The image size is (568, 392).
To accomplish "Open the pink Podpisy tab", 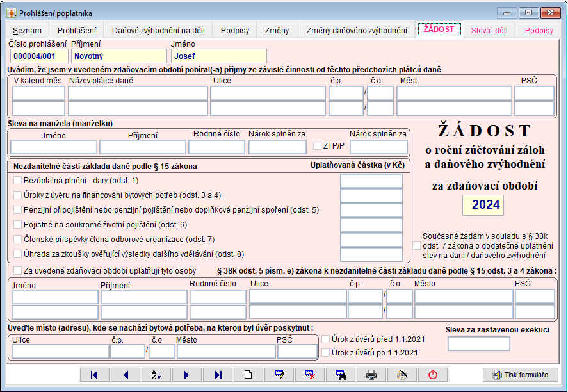I will [539, 31].
